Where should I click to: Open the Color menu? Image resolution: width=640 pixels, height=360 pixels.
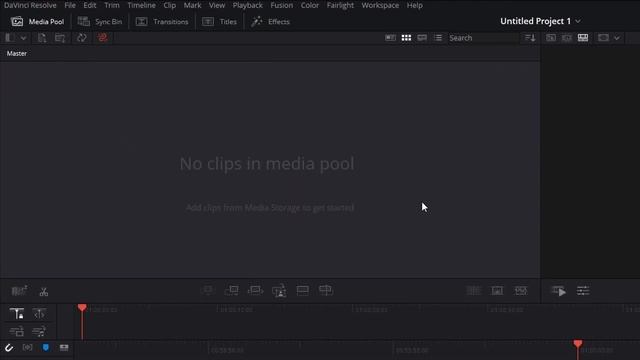(x=309, y=5)
